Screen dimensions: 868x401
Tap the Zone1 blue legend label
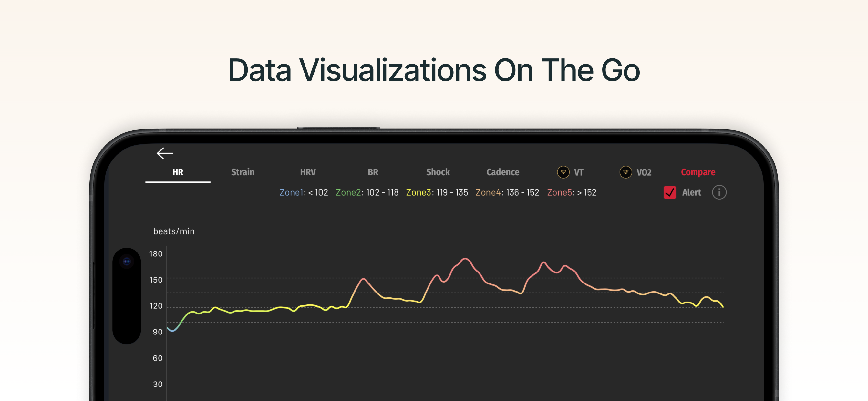pyautogui.click(x=292, y=192)
